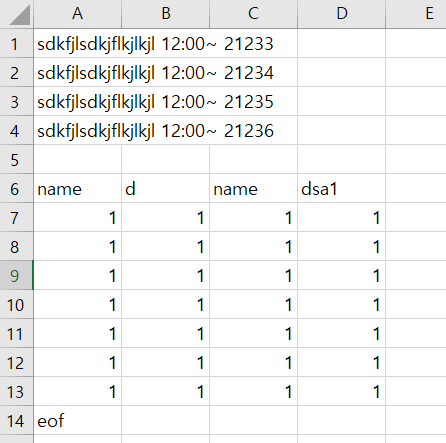This screenshot has height=443, width=446.
Task: Click cell B12 containing 1
Action: point(166,363)
